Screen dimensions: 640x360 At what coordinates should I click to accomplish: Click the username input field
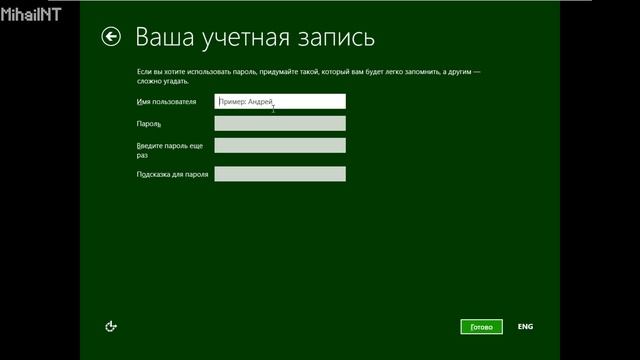280,102
